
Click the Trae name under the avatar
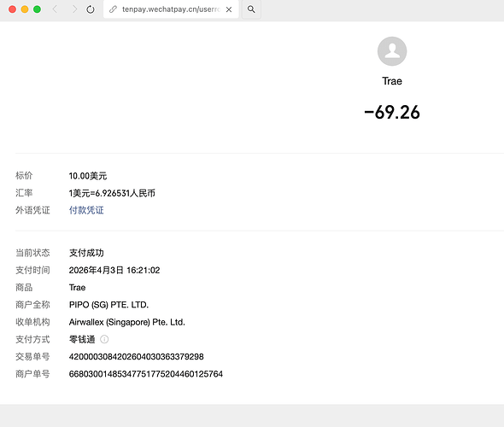(x=392, y=81)
